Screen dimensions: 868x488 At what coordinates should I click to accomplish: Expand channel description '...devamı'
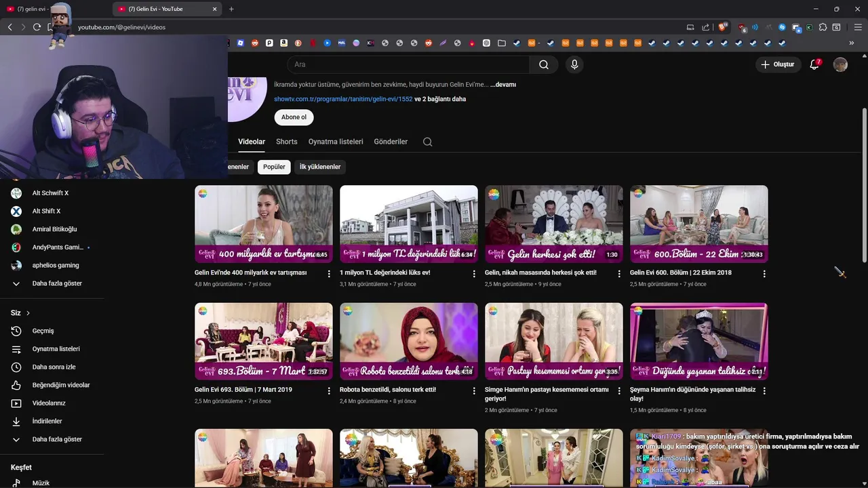pyautogui.click(x=503, y=85)
